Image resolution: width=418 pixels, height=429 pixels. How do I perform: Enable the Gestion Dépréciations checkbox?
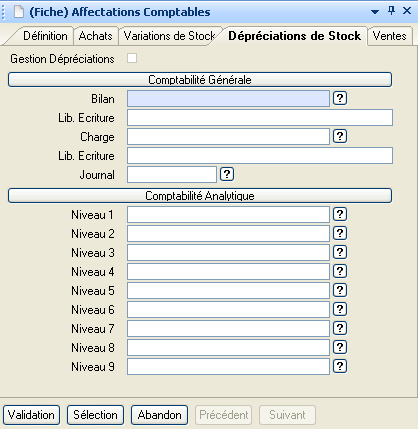[132, 58]
